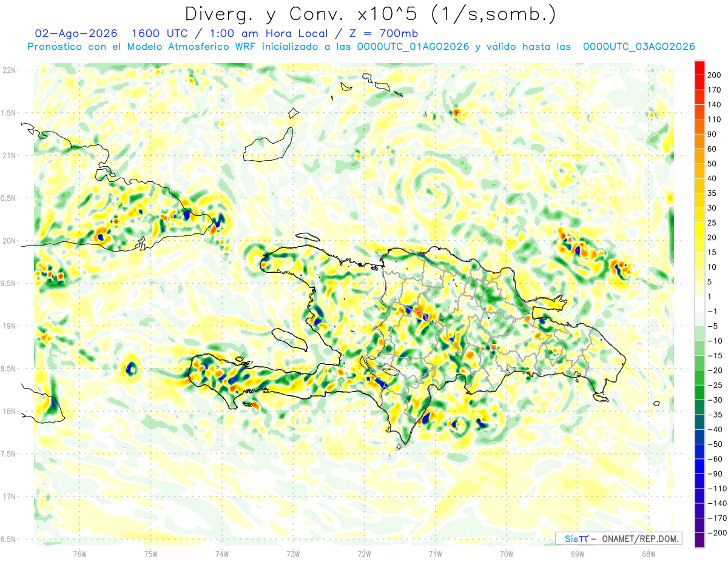Click the latitude label "8.5N"

[8, 369]
